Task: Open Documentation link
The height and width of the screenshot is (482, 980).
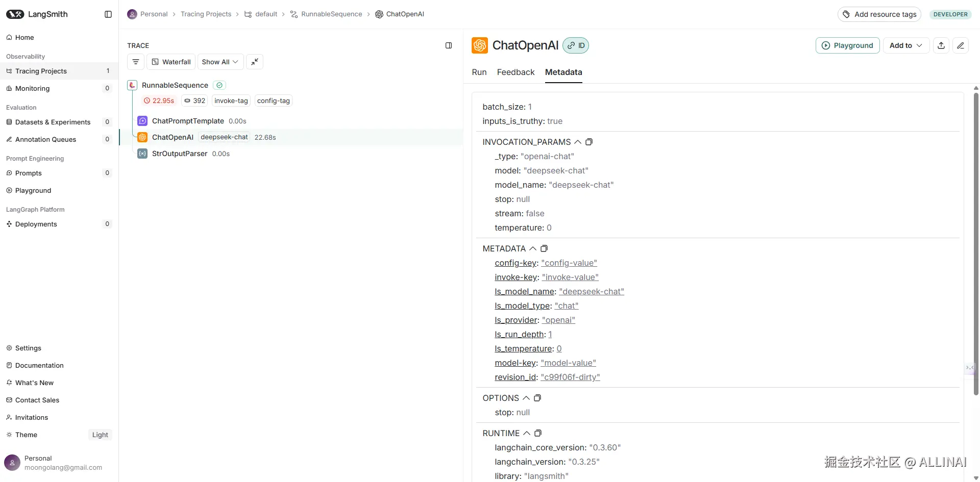Action: click(x=59, y=365)
